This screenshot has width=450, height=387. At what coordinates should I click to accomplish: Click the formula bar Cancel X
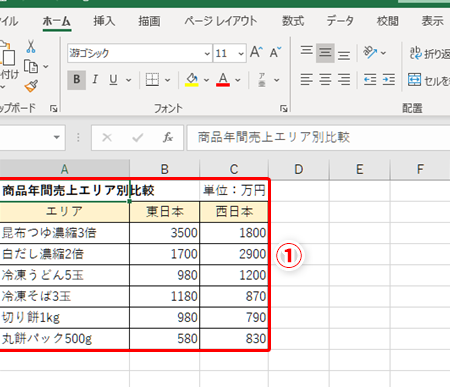(x=107, y=137)
